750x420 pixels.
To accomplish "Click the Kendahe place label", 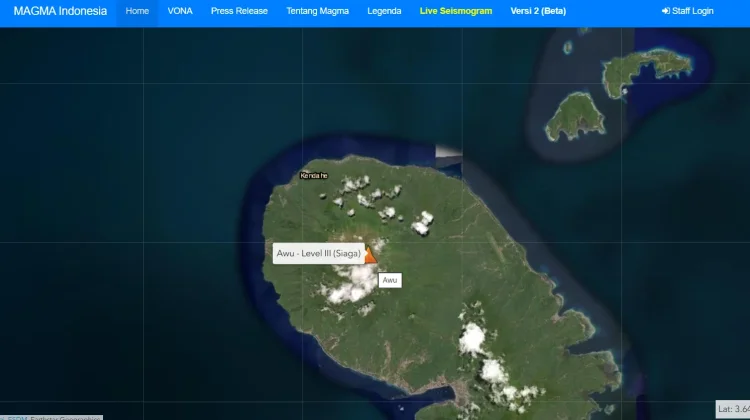I will click(314, 176).
